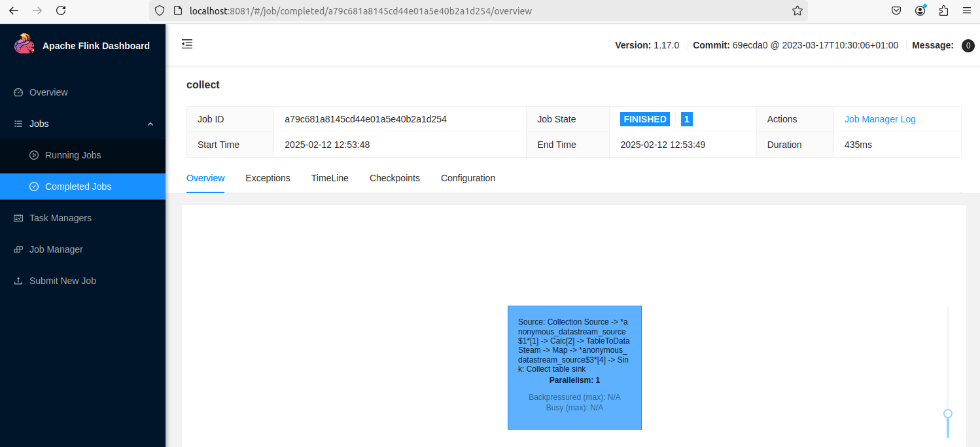The image size is (980, 447).
Task: Select the Jobs sidebar menu
Action: [82, 124]
